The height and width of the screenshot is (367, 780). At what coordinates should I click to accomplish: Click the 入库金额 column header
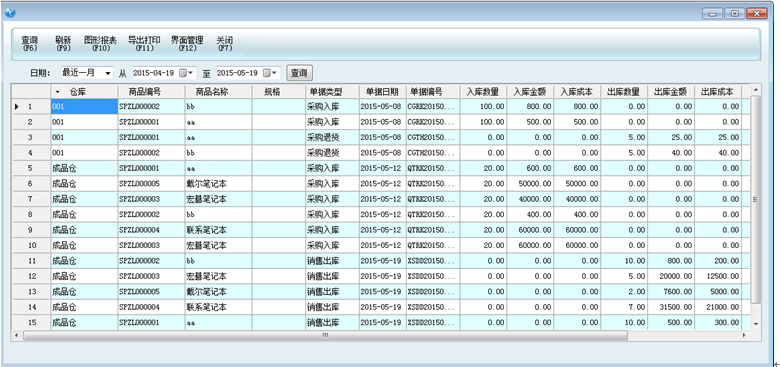530,92
